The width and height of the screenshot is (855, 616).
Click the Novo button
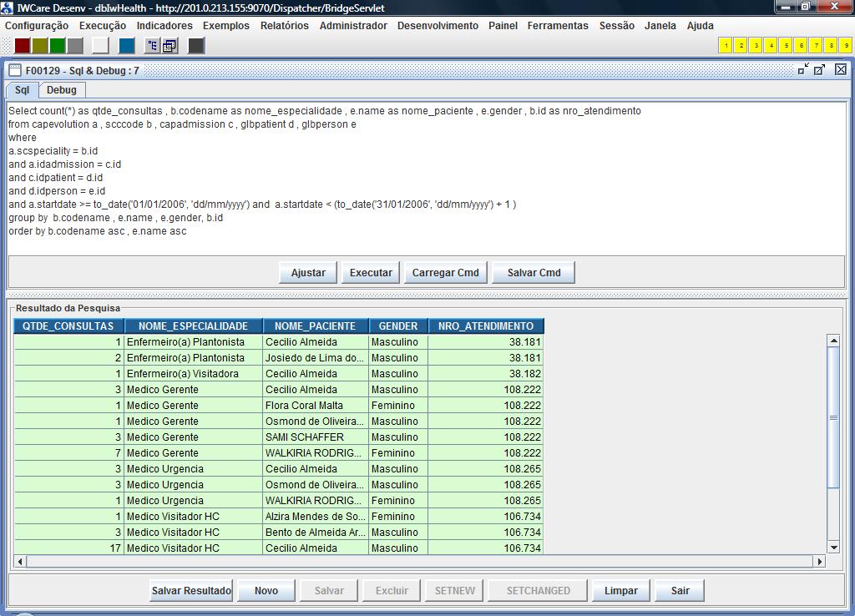266,590
